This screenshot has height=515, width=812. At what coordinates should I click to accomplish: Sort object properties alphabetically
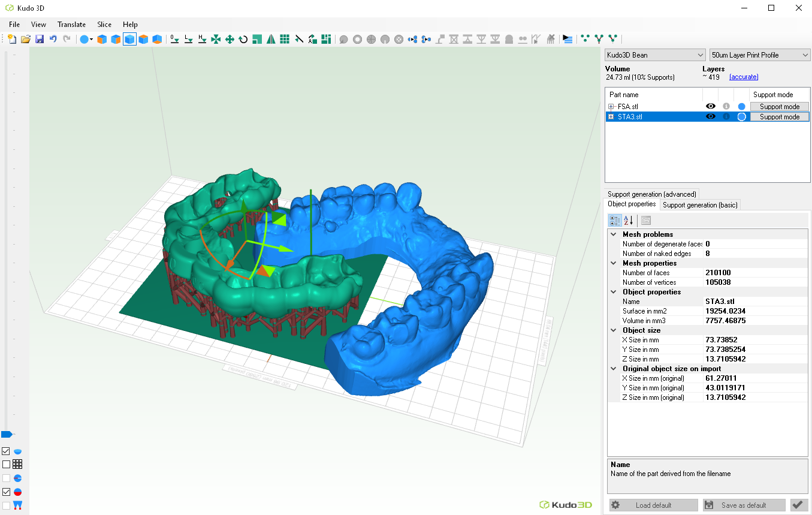(627, 220)
